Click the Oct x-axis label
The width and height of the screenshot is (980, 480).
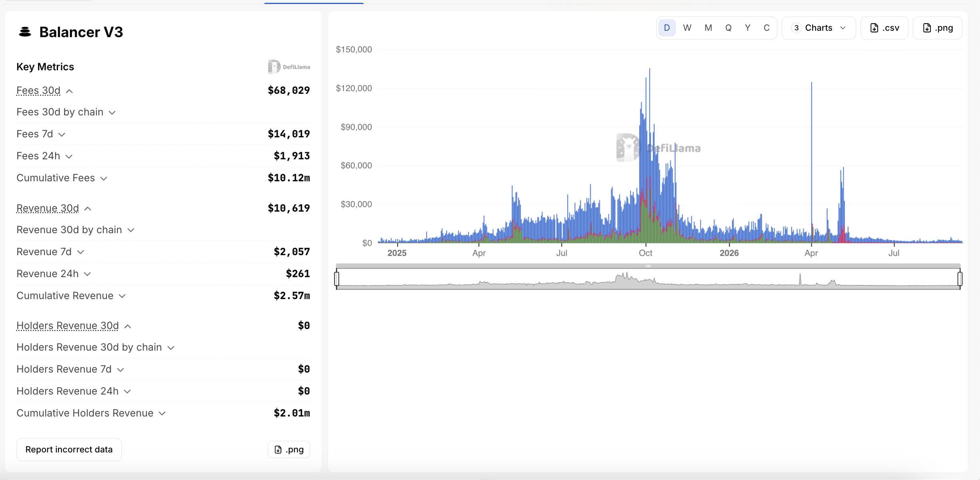pyautogui.click(x=645, y=253)
